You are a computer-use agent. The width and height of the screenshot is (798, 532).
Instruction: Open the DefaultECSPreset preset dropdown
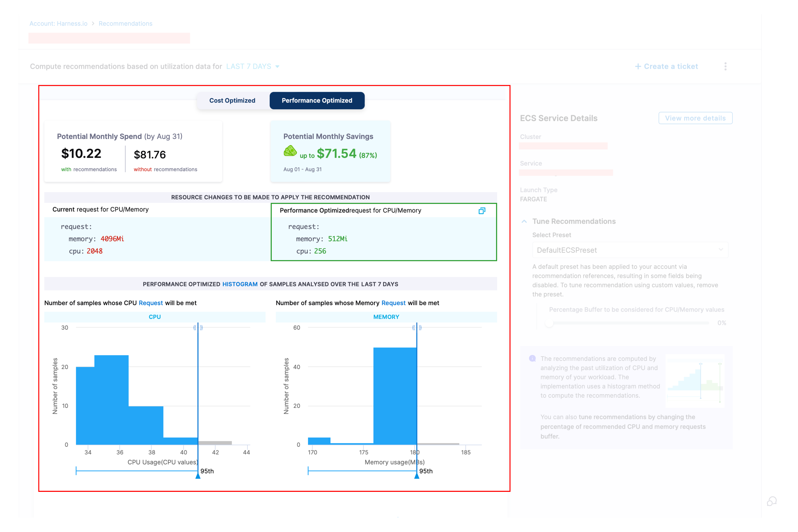(x=630, y=250)
